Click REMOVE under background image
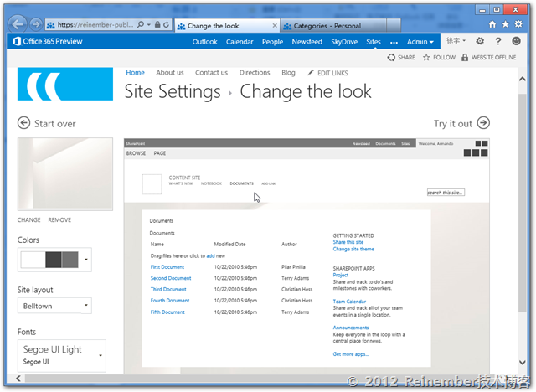Viewport: 536px width, 392px height. 59,219
